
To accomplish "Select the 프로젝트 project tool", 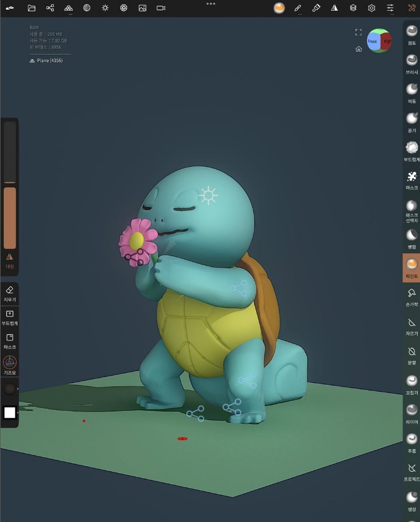I will coord(411,472).
